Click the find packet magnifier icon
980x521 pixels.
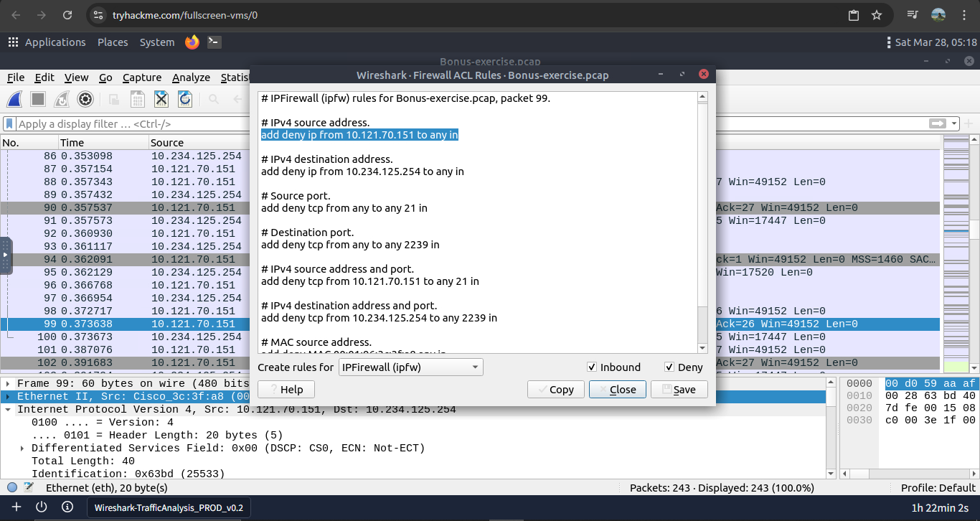[x=214, y=99]
